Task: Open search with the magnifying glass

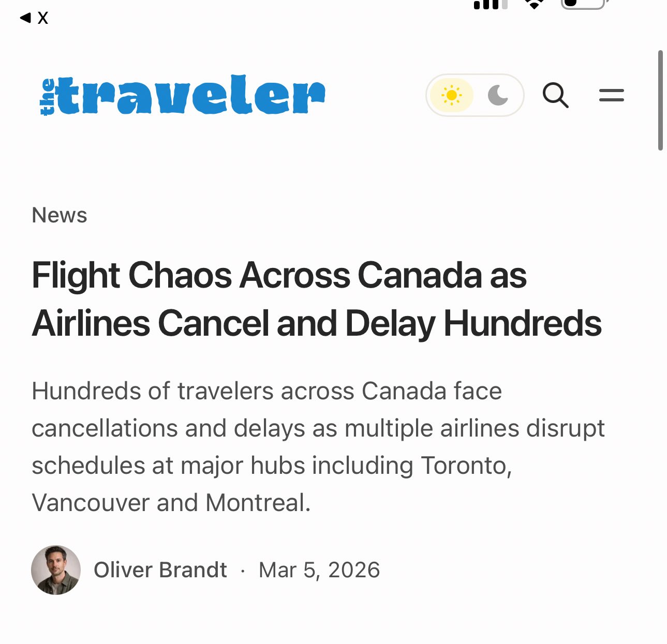Action: click(555, 95)
